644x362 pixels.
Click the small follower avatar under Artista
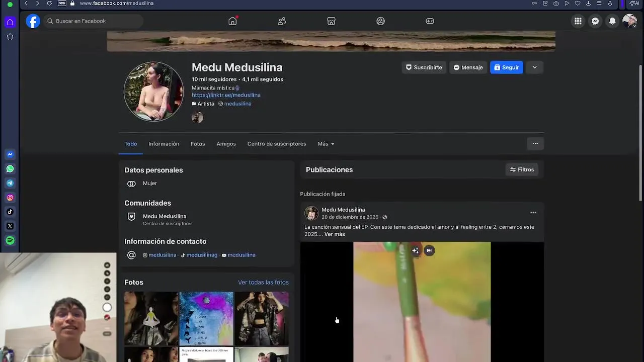(x=197, y=118)
